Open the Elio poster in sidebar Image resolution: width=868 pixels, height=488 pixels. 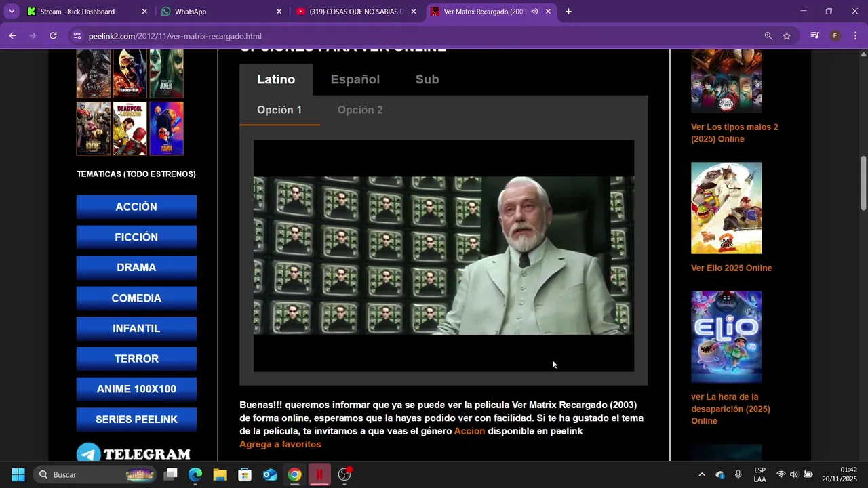point(726,337)
